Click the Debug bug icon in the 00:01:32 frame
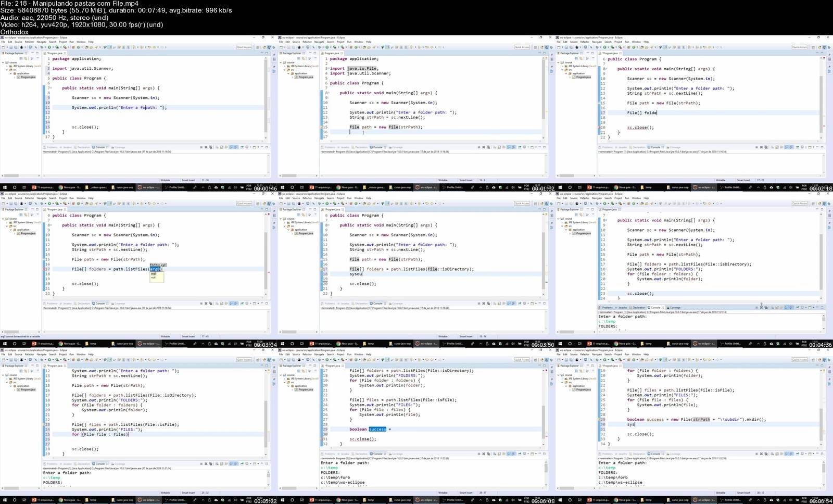 tap(320, 47)
